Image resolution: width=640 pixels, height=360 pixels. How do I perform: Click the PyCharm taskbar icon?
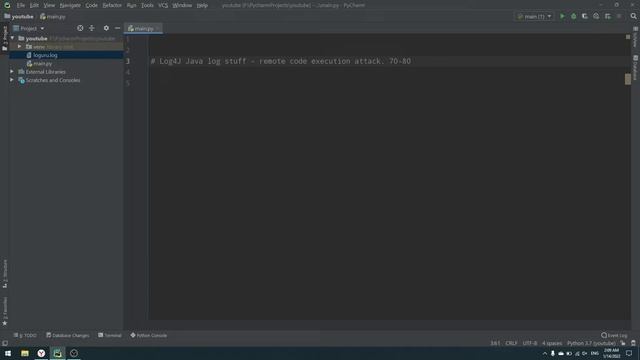pos(58,353)
